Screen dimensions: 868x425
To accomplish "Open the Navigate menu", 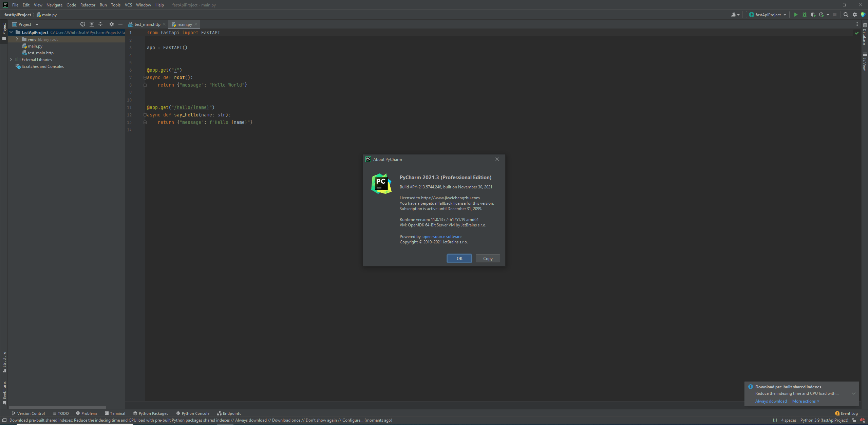I will pos(54,5).
